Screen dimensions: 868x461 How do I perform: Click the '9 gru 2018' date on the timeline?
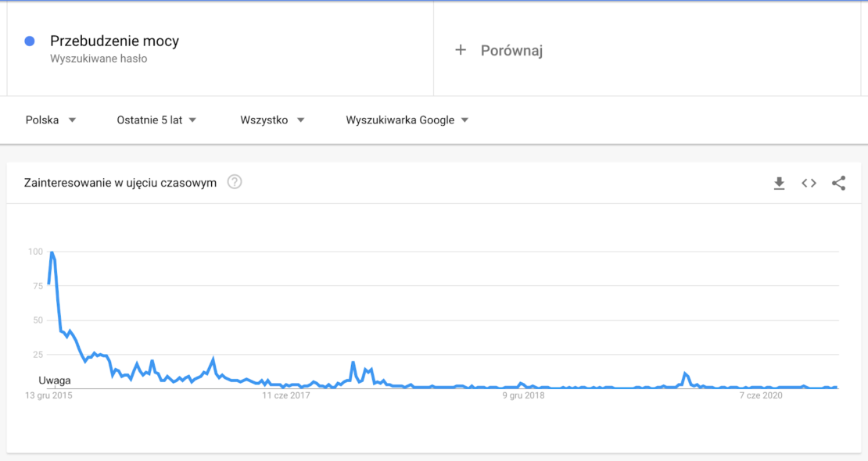tap(525, 396)
